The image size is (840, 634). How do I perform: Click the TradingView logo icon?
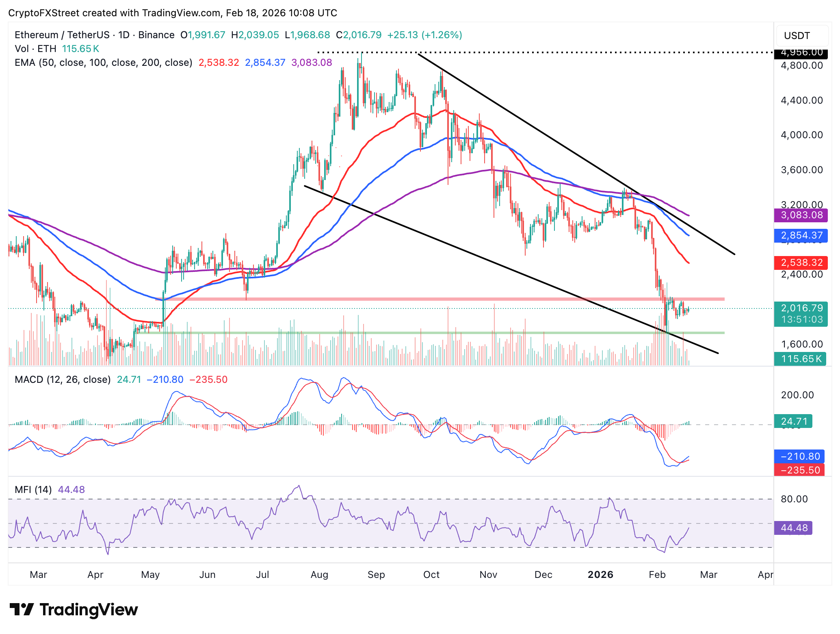click(22, 610)
